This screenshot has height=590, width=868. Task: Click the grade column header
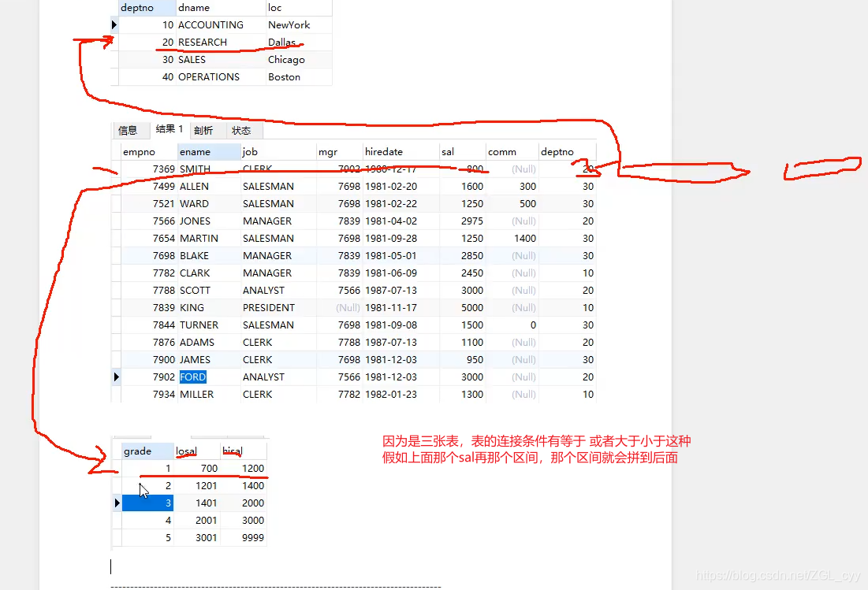coord(147,451)
